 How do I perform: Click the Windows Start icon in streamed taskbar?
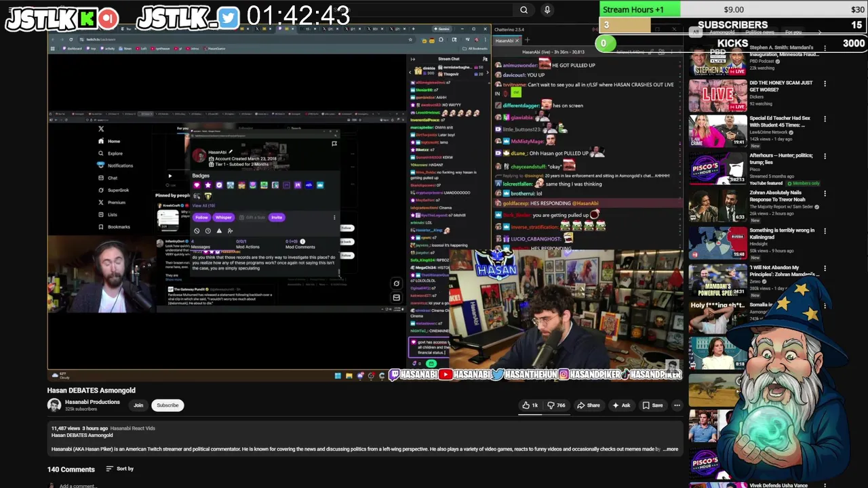[338, 375]
